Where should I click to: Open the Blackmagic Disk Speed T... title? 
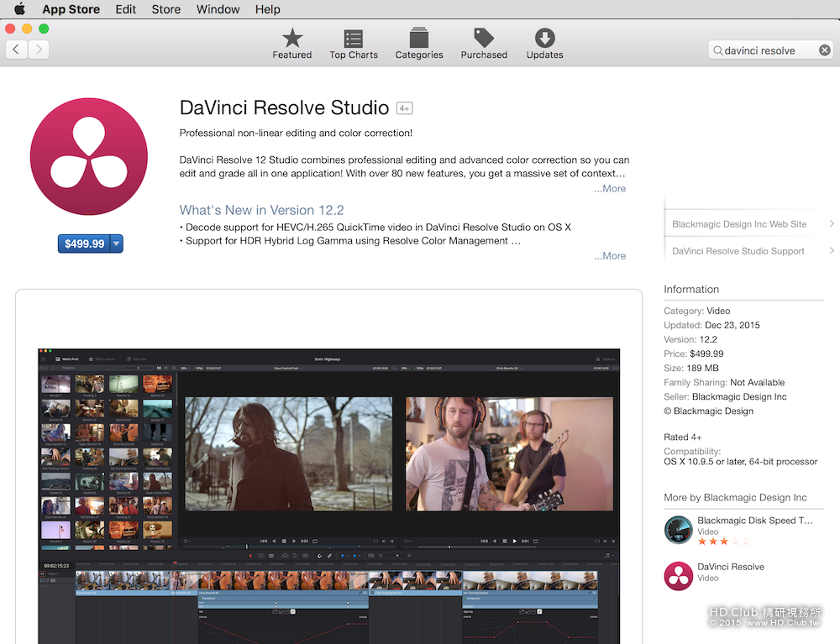pyautogui.click(x=755, y=521)
